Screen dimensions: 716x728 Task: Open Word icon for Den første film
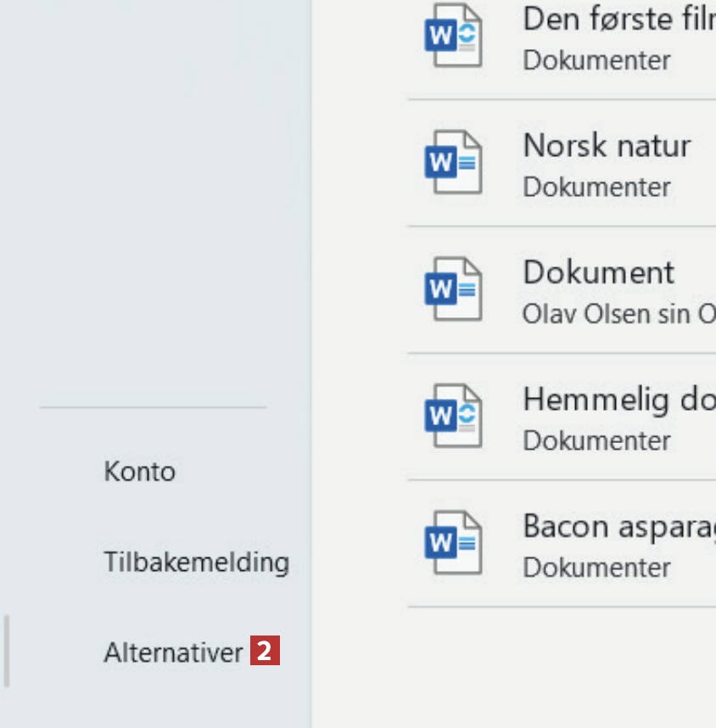click(x=453, y=36)
